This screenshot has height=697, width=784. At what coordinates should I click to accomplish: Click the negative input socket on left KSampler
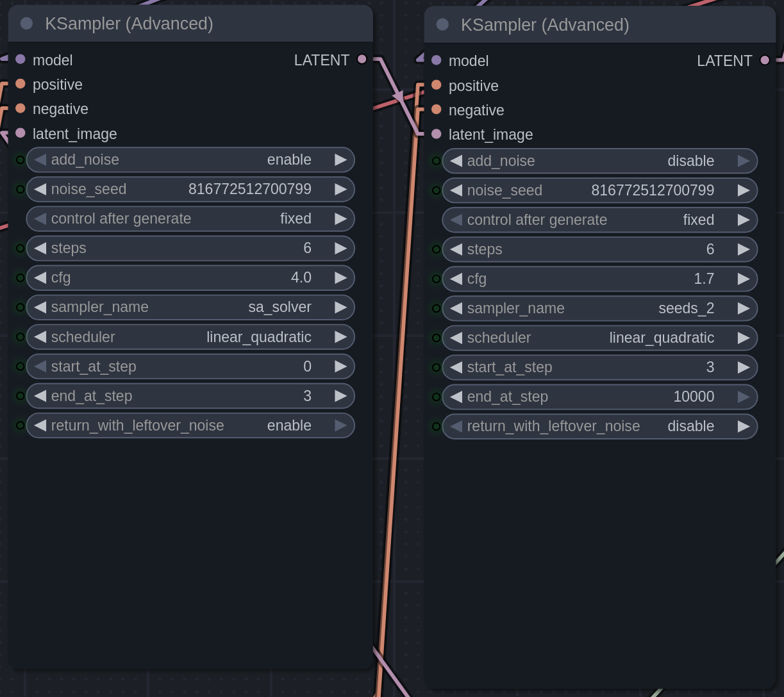21,108
